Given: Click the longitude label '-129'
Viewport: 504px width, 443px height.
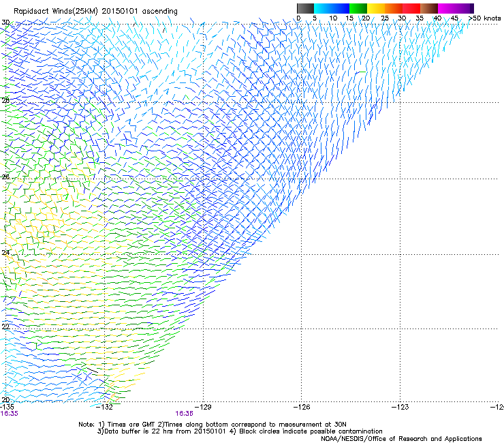Looking at the screenshot, I should click(203, 407).
